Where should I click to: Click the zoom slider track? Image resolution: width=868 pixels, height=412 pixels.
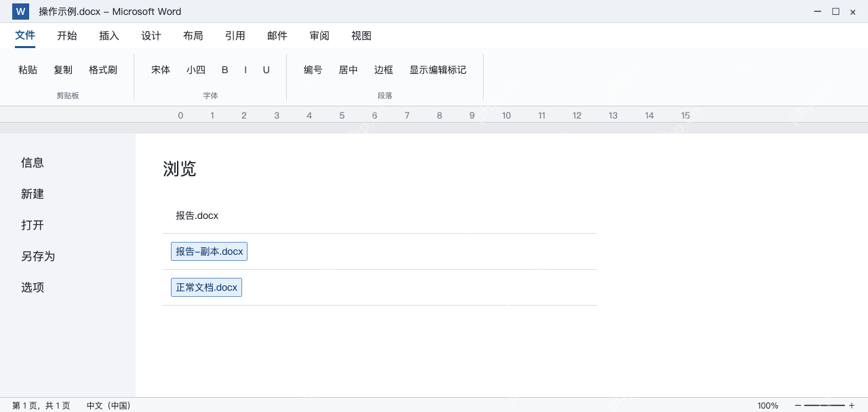click(x=825, y=406)
